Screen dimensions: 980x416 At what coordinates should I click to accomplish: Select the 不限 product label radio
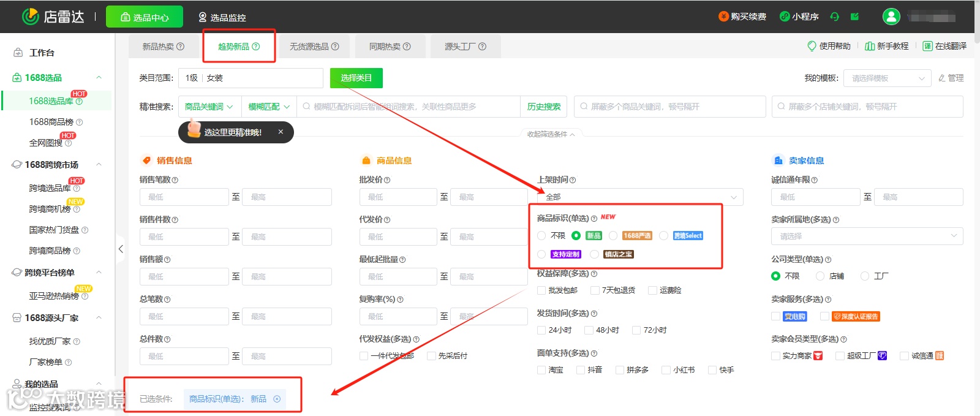(x=541, y=236)
